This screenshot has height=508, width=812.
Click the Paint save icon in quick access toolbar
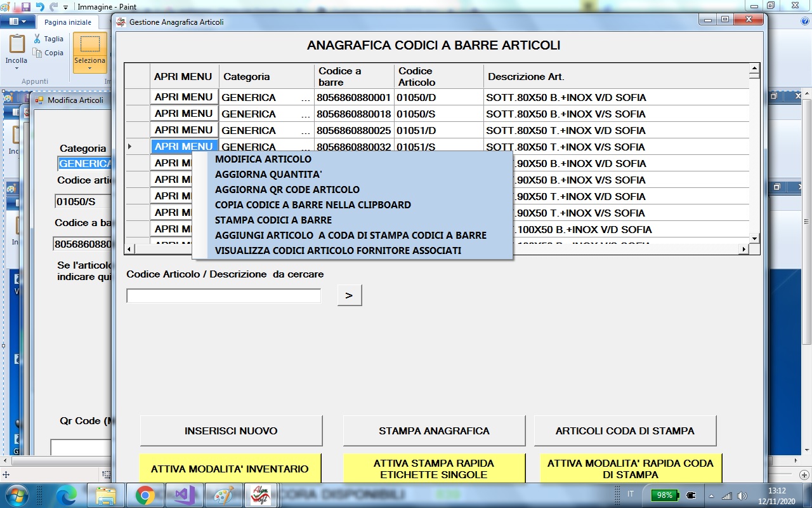(26, 7)
